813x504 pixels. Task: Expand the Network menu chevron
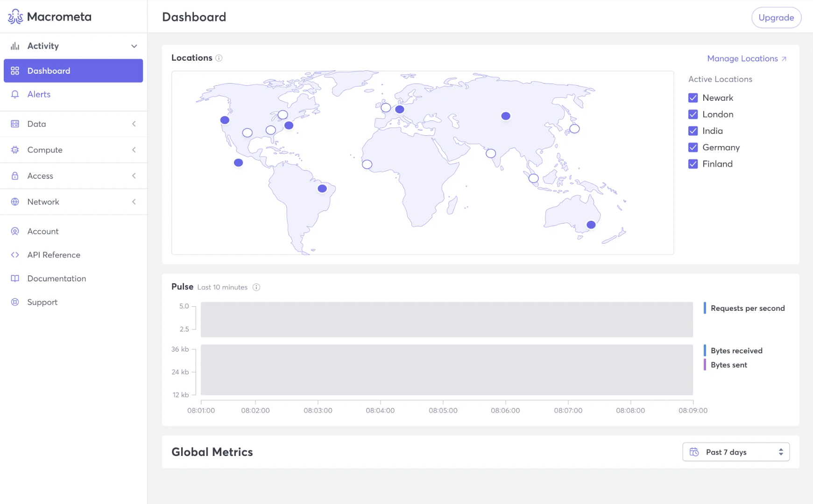pos(134,202)
